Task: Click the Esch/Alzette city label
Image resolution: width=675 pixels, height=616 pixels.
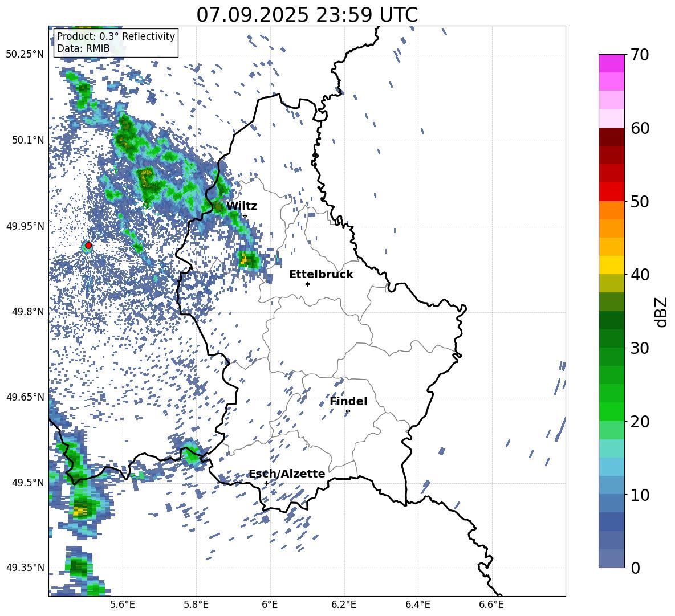Action: tap(287, 474)
